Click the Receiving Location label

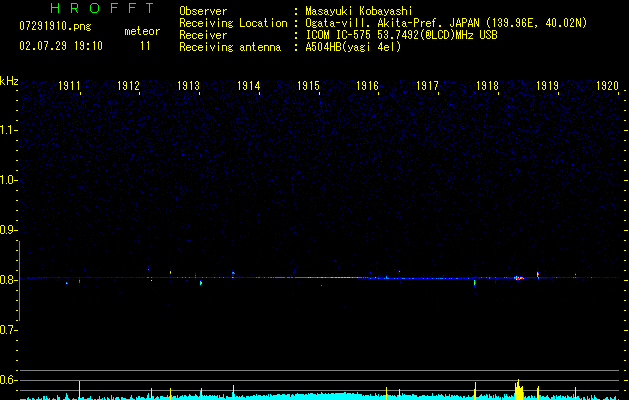(233, 23)
